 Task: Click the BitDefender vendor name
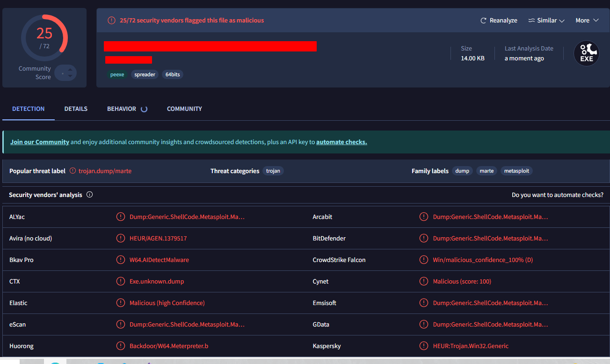coord(329,238)
